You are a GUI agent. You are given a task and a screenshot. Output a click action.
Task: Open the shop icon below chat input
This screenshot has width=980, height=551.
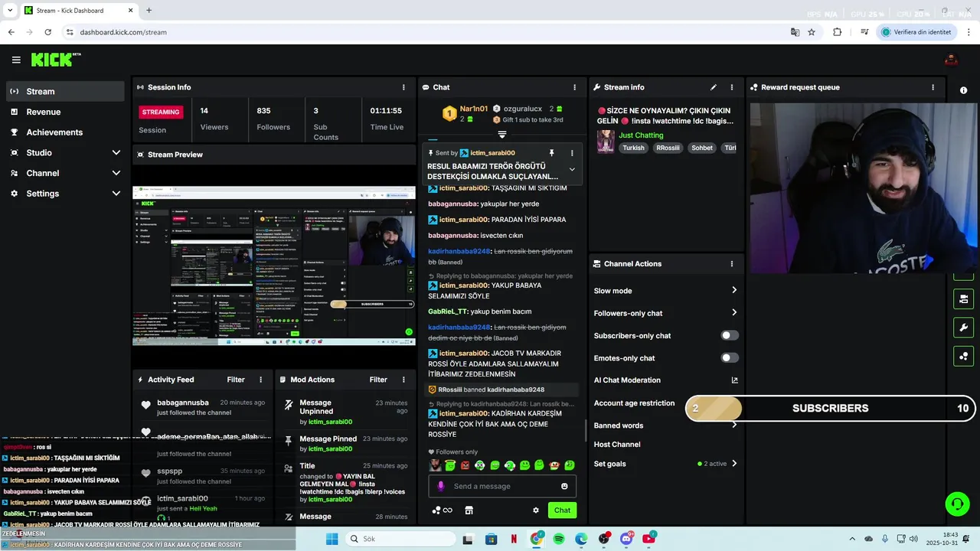point(469,510)
